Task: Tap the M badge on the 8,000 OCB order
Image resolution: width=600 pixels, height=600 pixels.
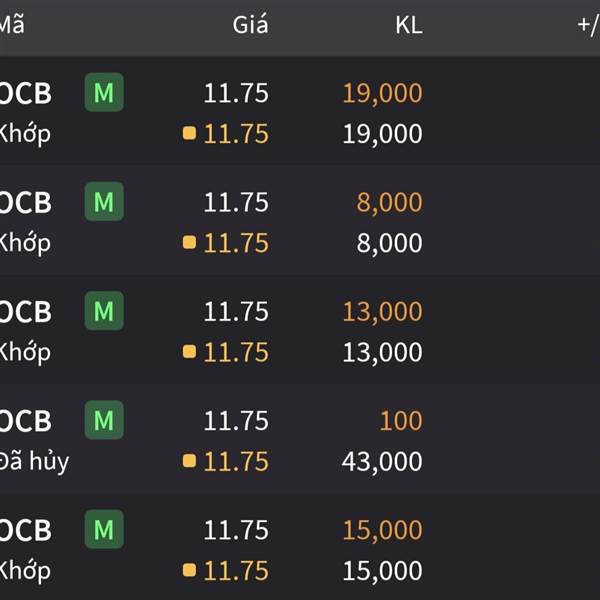Action: point(104,202)
